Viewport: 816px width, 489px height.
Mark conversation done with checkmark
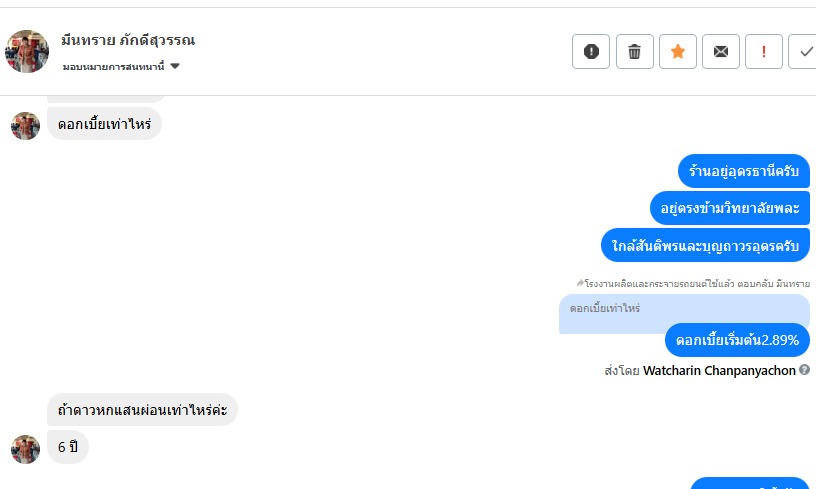(x=804, y=52)
